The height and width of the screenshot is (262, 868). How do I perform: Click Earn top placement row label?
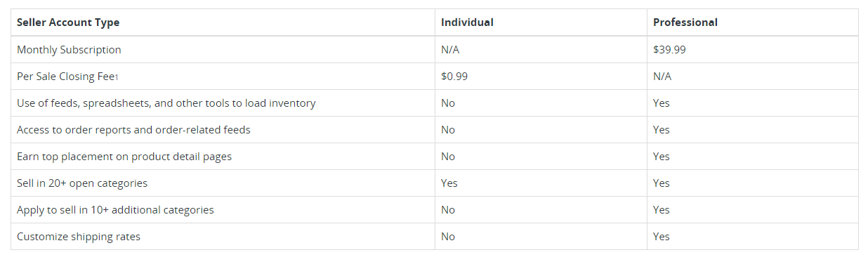click(x=124, y=157)
